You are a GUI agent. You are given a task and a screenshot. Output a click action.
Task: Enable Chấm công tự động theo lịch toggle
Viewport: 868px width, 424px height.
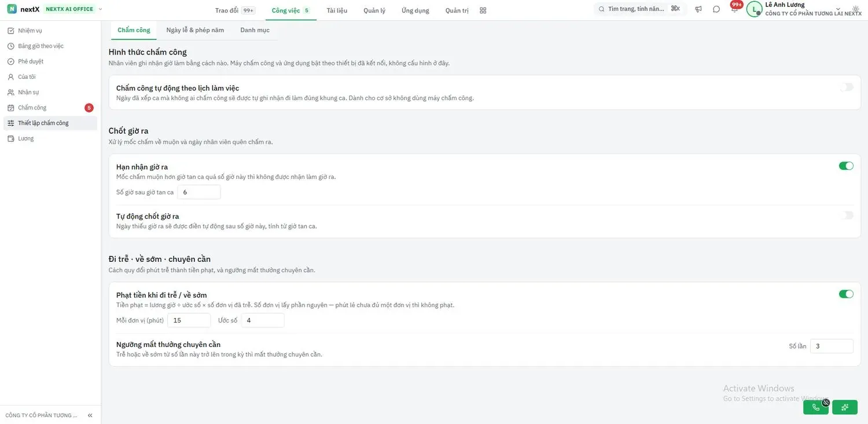coord(847,87)
